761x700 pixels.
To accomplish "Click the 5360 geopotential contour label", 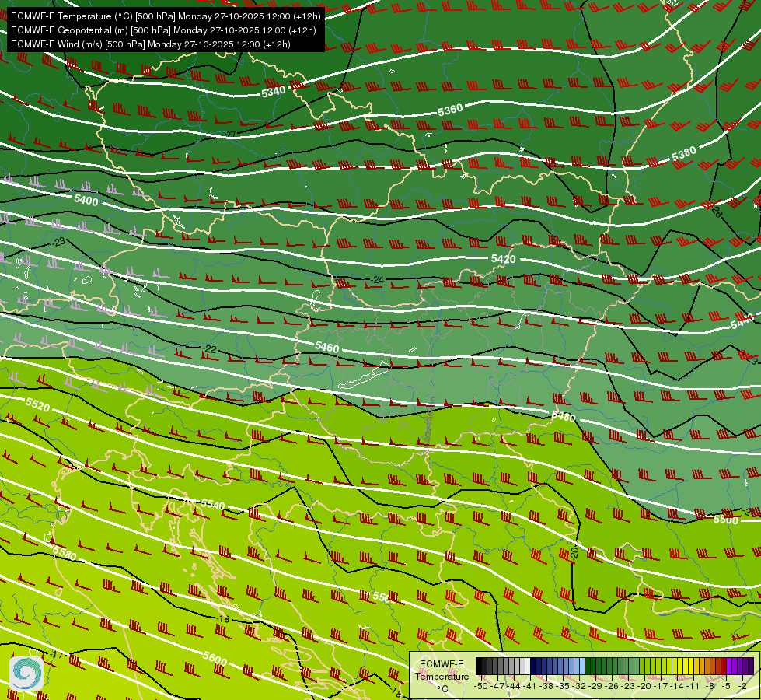I will pyautogui.click(x=450, y=110).
